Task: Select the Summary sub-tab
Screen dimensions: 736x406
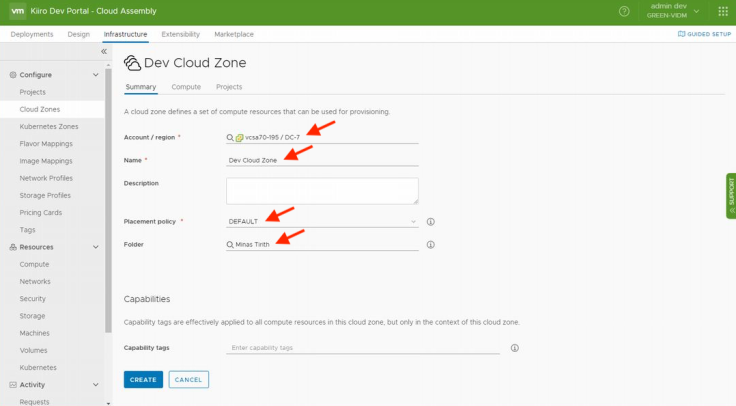Action: [x=141, y=87]
